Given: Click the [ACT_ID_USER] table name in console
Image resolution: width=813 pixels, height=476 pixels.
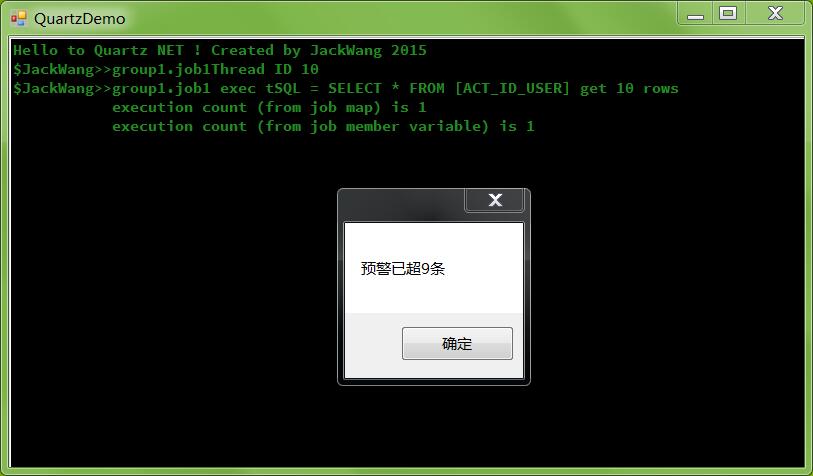Looking at the screenshot, I should pos(512,89).
